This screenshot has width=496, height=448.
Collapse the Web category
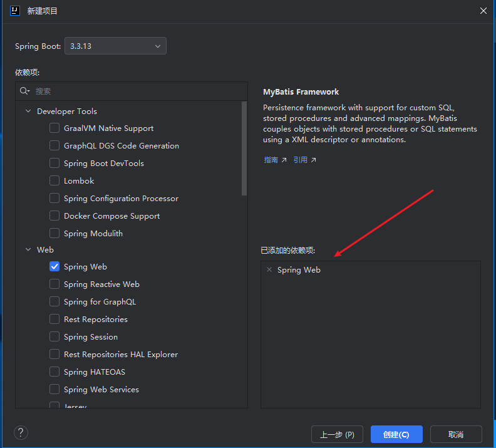pyautogui.click(x=28, y=249)
